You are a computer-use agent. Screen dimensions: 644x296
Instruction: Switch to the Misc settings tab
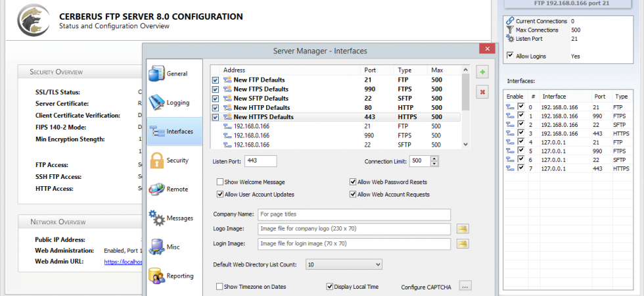coord(173,247)
